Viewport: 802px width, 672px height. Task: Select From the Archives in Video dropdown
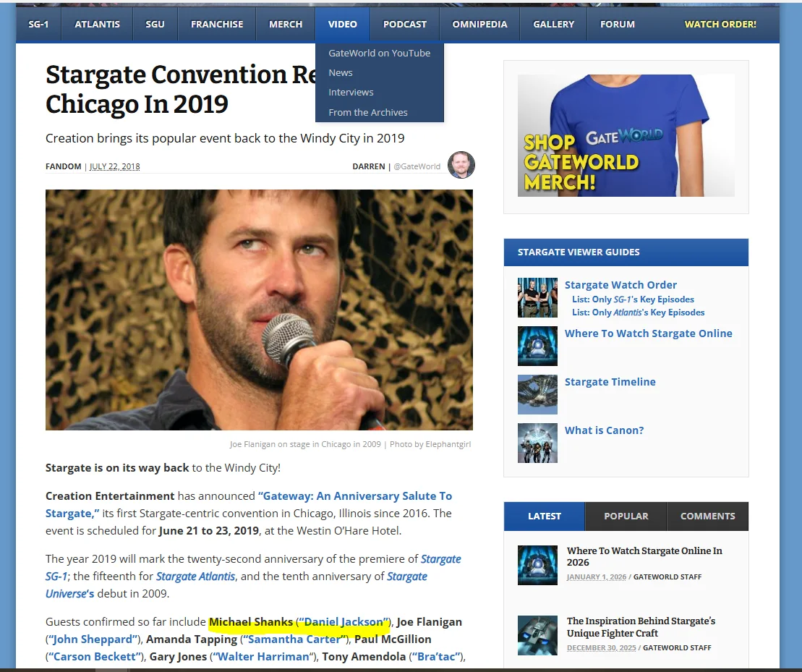point(380,112)
